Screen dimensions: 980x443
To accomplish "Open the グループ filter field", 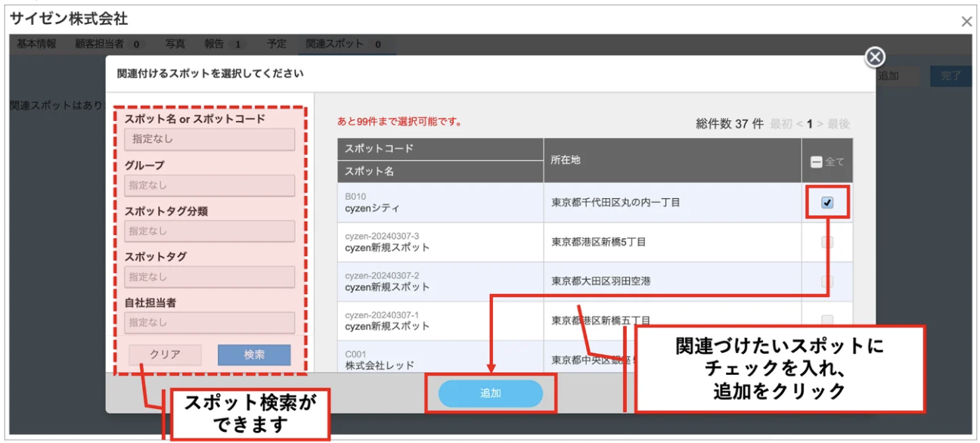I will click(x=209, y=185).
